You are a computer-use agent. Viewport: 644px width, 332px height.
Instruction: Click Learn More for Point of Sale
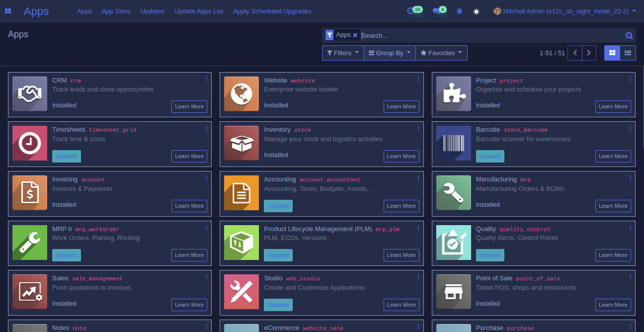613,305
